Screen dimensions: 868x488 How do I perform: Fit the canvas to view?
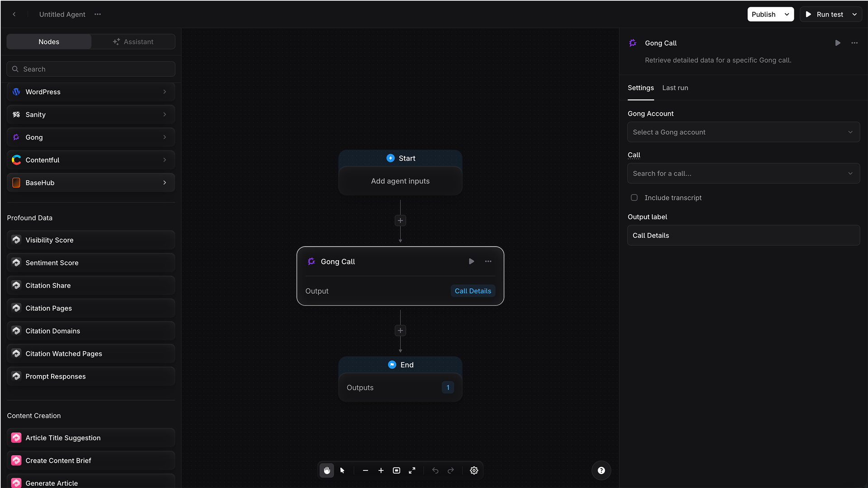click(396, 470)
